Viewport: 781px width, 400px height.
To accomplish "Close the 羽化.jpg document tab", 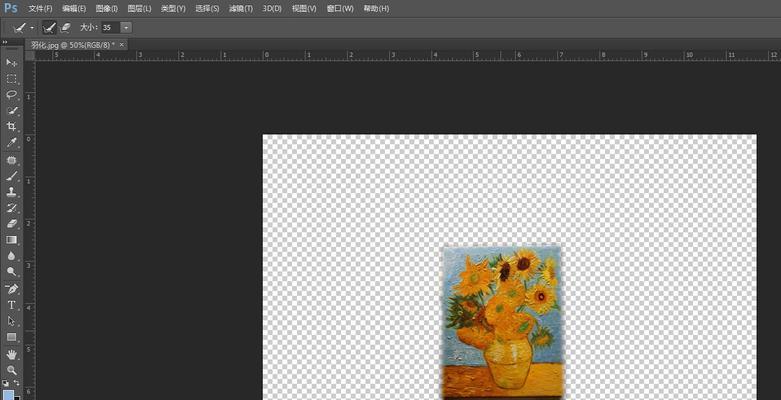I will click(122, 45).
